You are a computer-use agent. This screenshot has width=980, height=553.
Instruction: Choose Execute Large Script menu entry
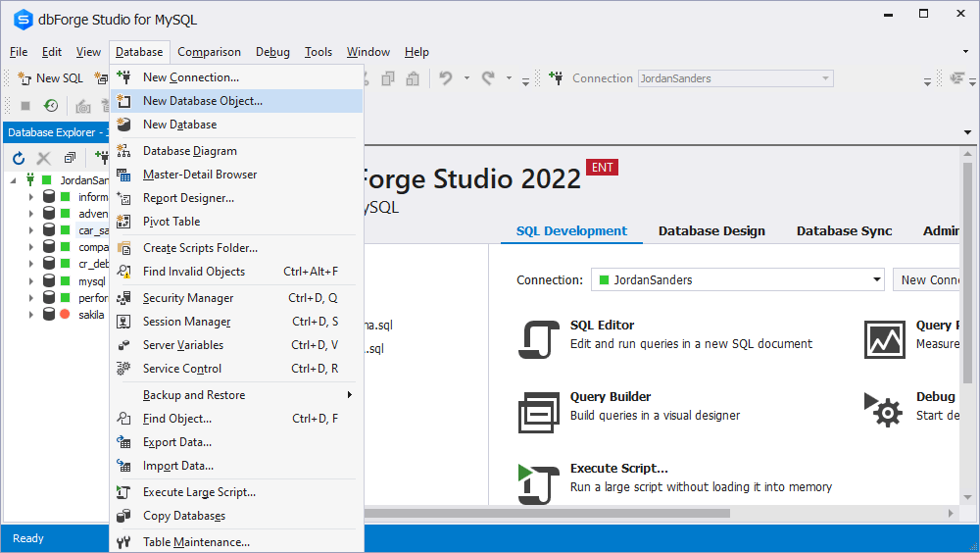point(236,492)
